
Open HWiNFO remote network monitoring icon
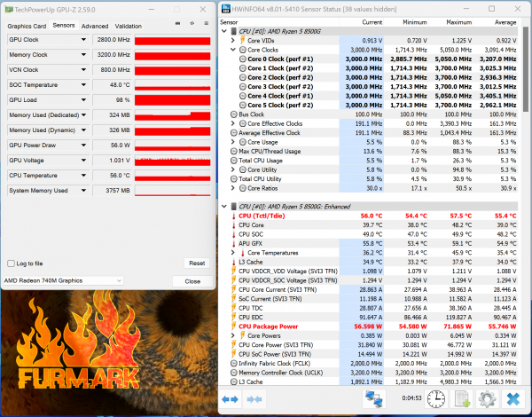[374, 399]
